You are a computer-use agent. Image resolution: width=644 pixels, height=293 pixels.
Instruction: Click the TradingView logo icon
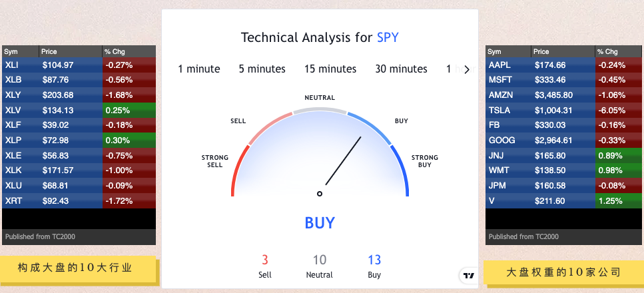click(469, 275)
